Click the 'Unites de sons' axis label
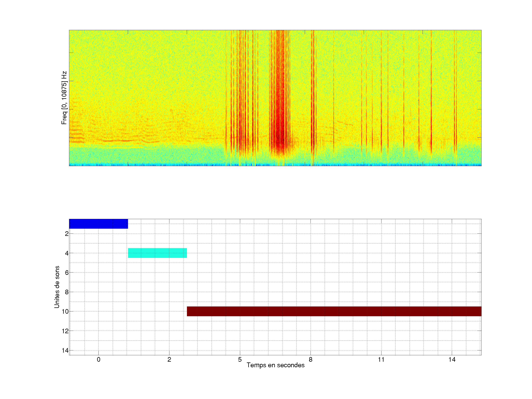This screenshot has height=399, width=532. (x=57, y=287)
